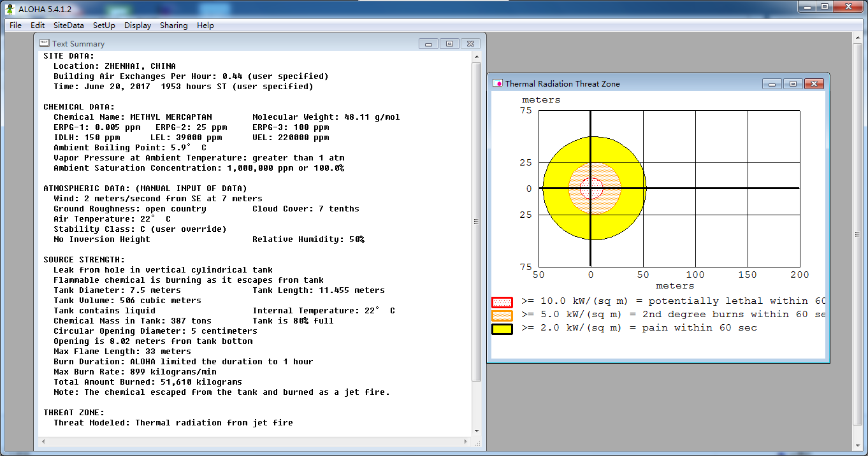Open the SetUp menu

tap(104, 25)
